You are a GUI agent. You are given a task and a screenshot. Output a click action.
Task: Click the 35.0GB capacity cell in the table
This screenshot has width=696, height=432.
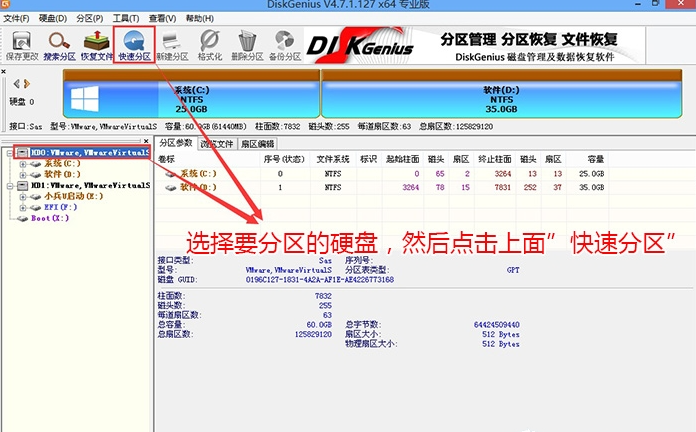(592, 187)
